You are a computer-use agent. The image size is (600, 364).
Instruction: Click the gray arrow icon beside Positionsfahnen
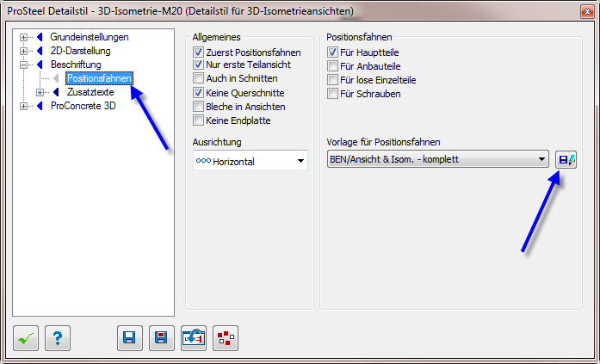(x=56, y=78)
